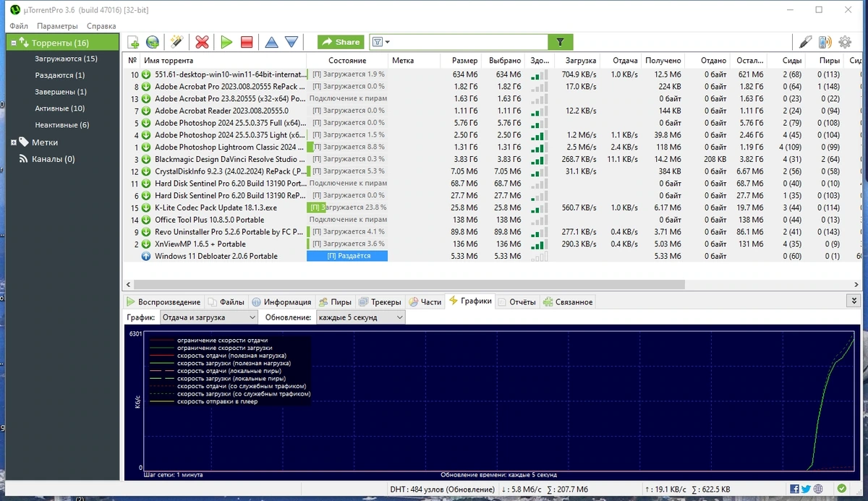This screenshot has width=868, height=501.
Task: Open the График type dropdown
Action: pos(208,317)
